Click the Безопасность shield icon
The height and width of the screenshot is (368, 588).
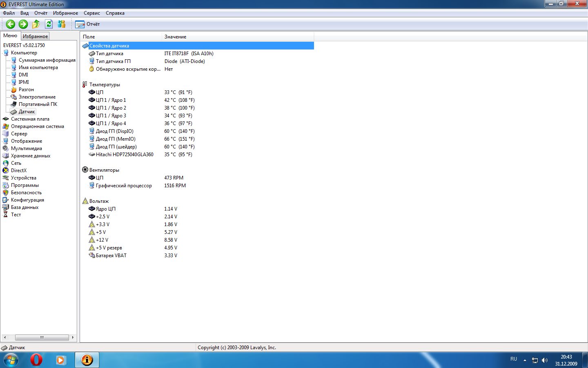pyautogui.click(x=6, y=193)
